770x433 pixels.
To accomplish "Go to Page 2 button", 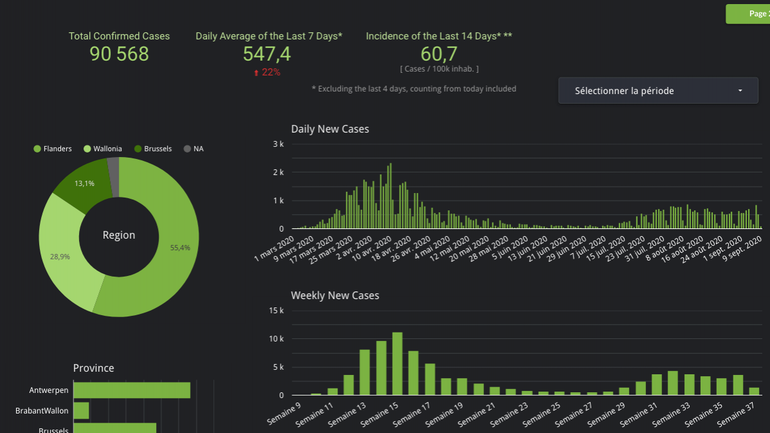I will point(750,14).
